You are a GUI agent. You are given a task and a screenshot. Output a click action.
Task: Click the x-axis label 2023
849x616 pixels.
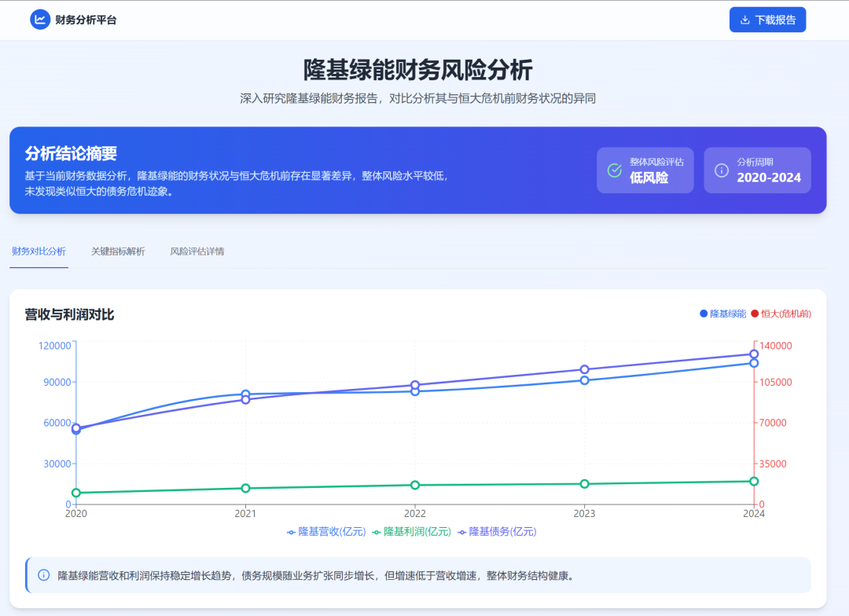584,513
